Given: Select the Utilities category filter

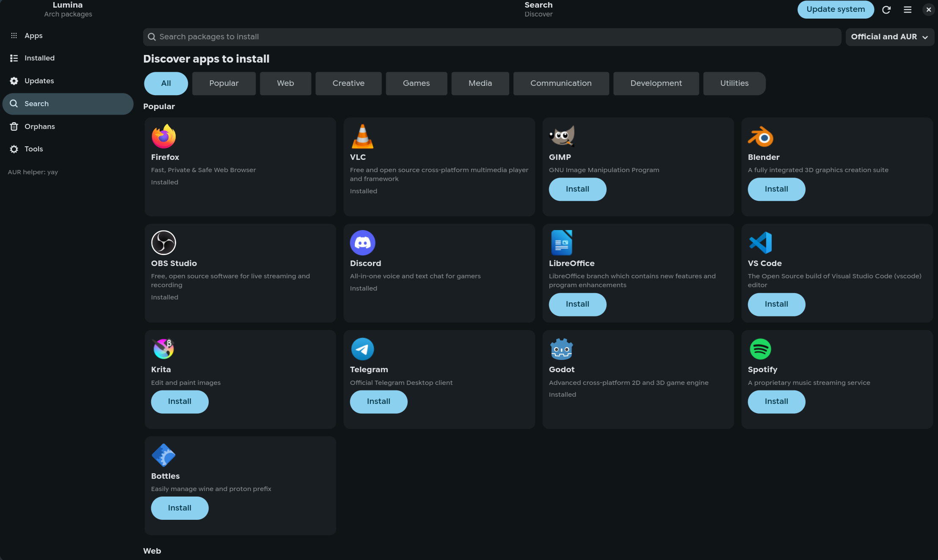Looking at the screenshot, I should tap(734, 83).
